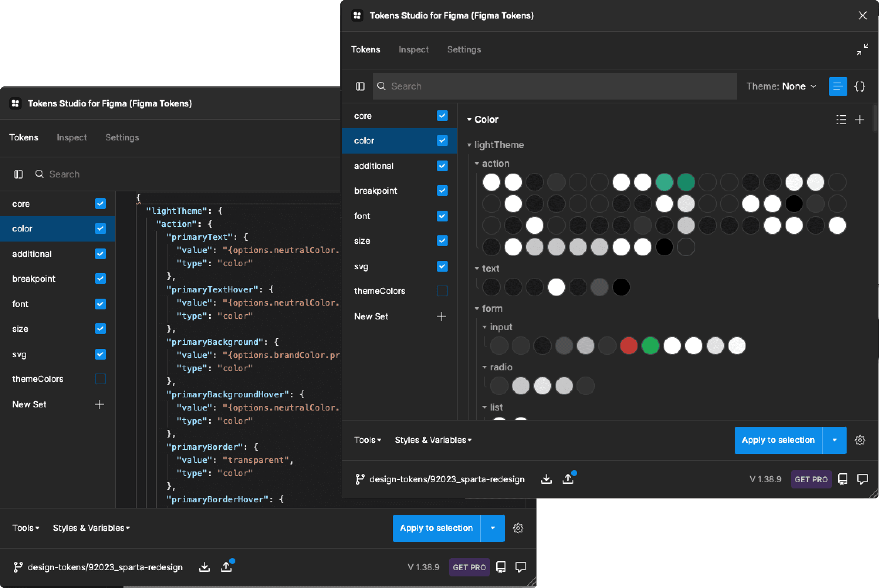Select Tokens tab in front window
The image size is (879, 588).
tap(365, 49)
